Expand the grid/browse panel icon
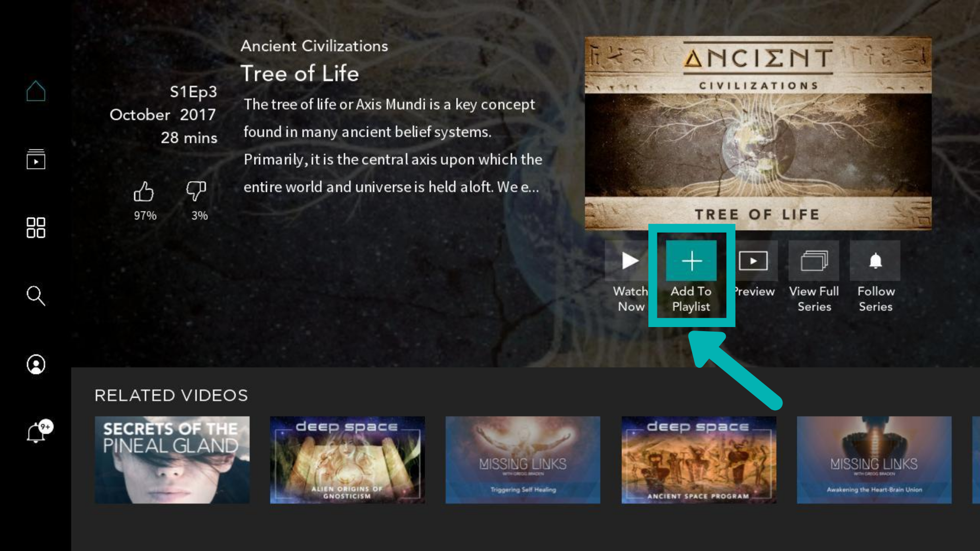This screenshot has height=551, width=980. tap(35, 227)
